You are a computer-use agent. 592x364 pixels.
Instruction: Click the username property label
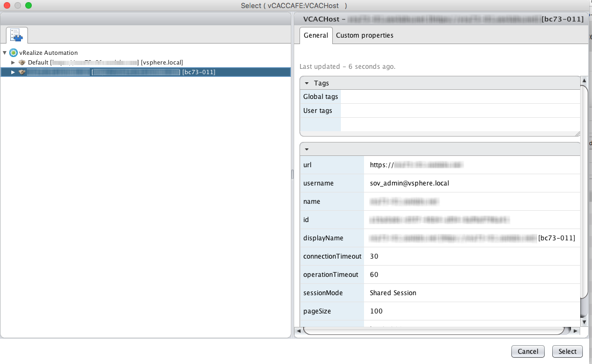(318, 183)
